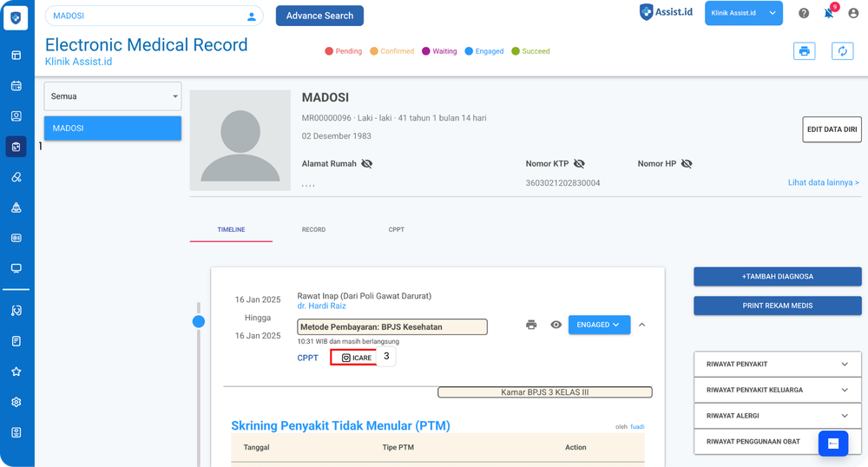Click the blue chat widget button
Image resolution: width=868 pixels, height=467 pixels.
click(833, 443)
